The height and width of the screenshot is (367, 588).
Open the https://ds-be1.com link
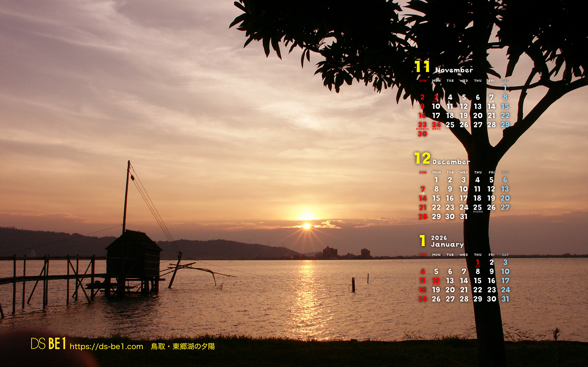[x=106, y=346]
